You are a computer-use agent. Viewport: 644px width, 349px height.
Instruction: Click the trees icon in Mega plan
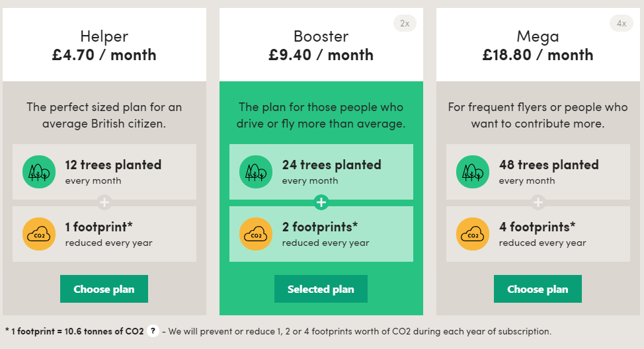pyautogui.click(x=473, y=172)
